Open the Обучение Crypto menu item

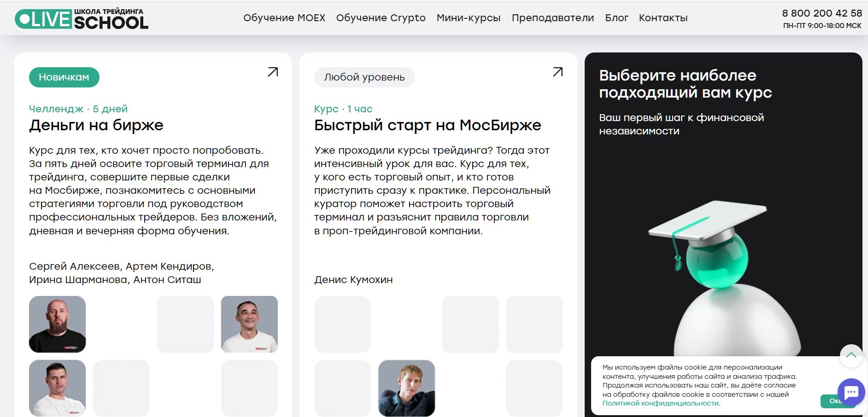click(381, 18)
